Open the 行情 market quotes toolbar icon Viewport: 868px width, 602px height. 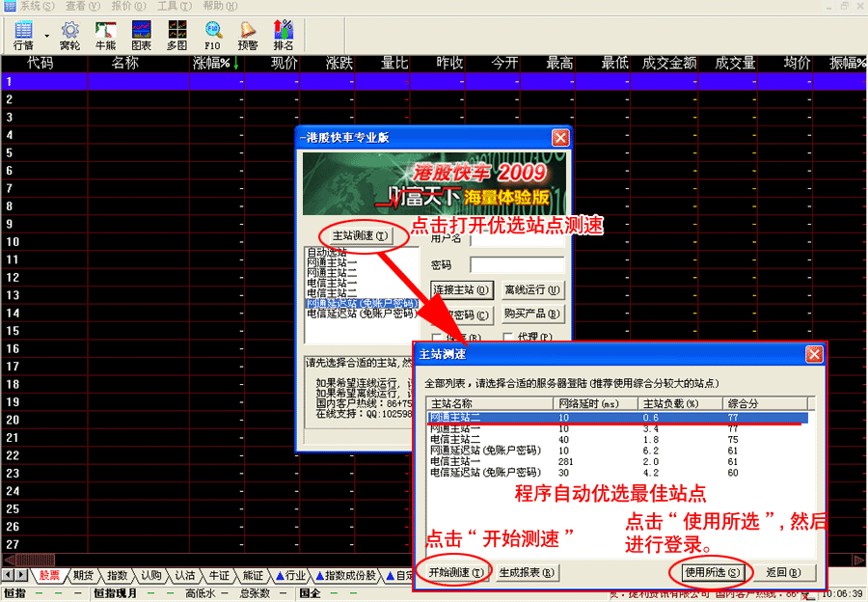point(23,35)
